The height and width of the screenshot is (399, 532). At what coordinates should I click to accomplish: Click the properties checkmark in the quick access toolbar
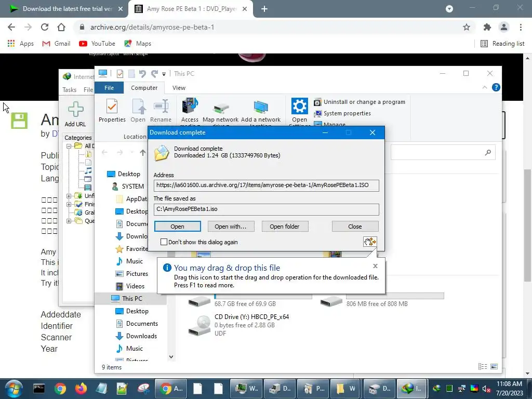(120, 74)
